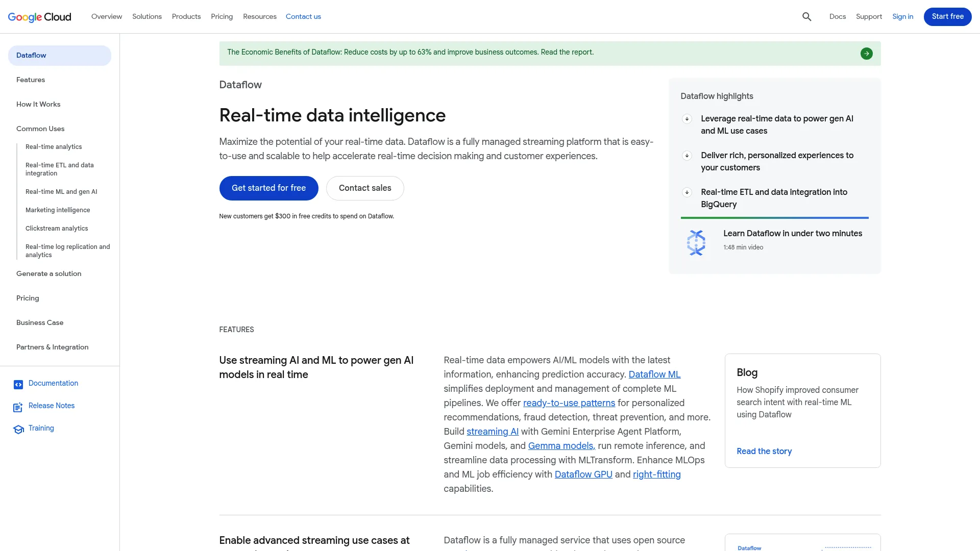980x551 pixels.
Task: Click the Release Notes icon
Action: pos(18,407)
